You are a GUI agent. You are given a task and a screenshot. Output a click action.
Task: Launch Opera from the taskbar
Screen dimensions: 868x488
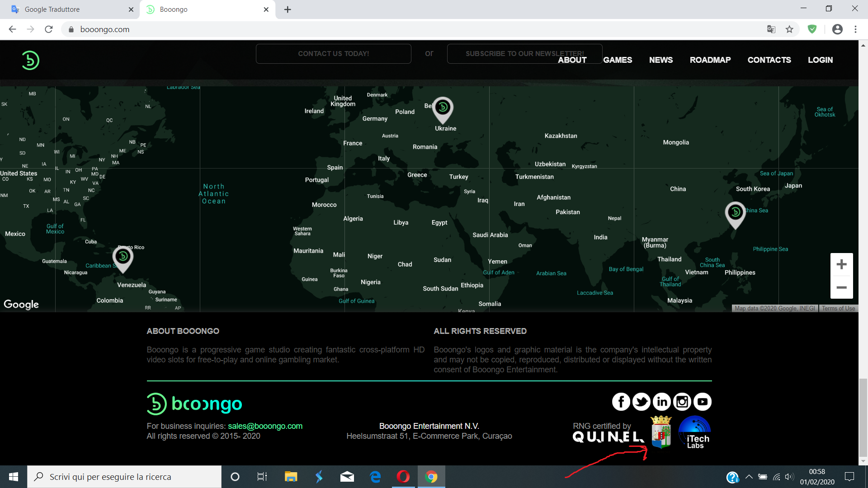[x=403, y=477]
